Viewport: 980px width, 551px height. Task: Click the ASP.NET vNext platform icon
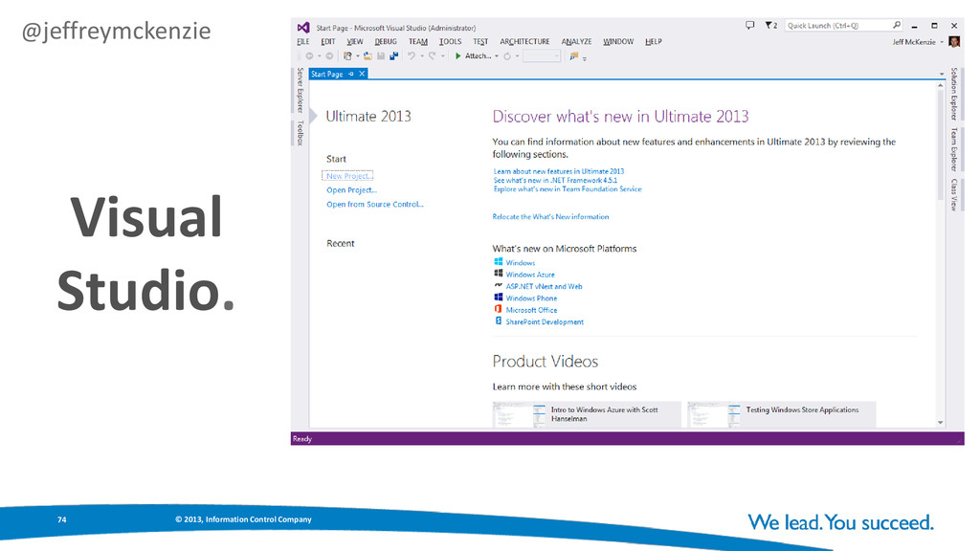pyautogui.click(x=498, y=285)
